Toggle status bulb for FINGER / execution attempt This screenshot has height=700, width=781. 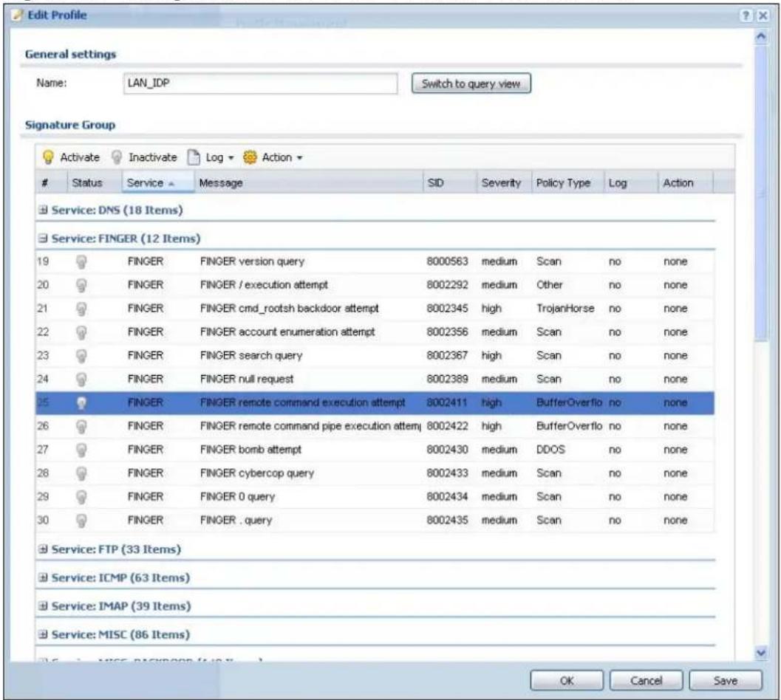81,285
